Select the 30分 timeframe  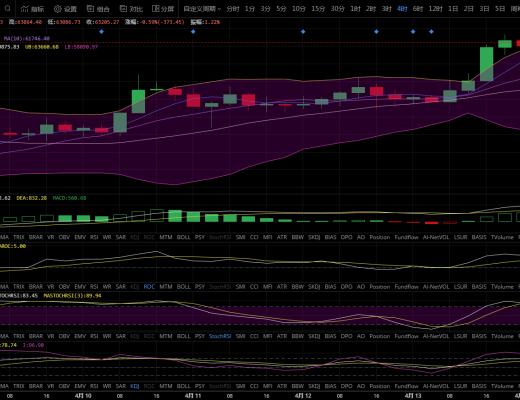coord(337,9)
